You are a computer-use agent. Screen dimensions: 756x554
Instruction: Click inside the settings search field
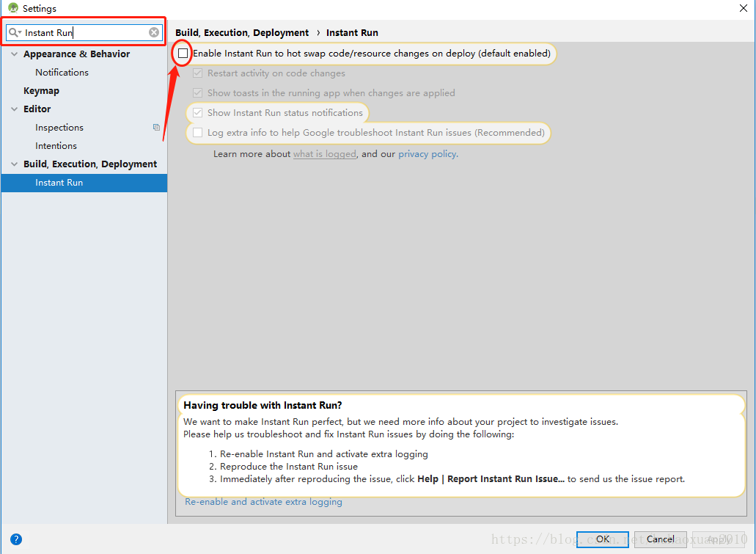[85, 32]
